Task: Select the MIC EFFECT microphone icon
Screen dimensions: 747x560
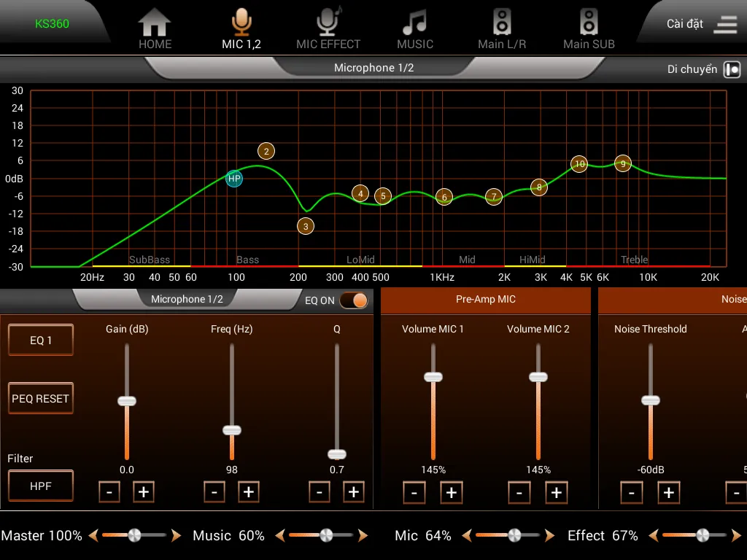Action: (x=328, y=23)
